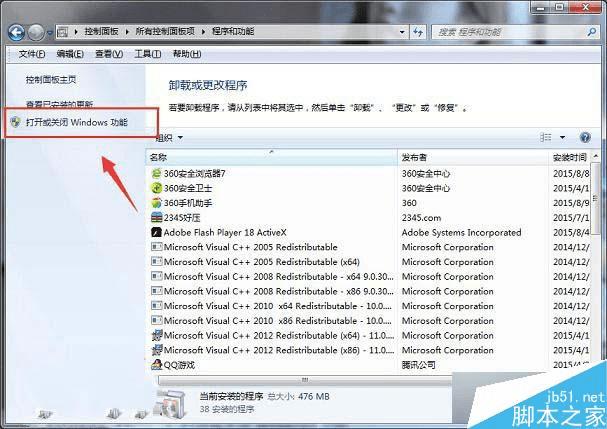Select the 360手机助手 program name
This screenshot has width=607, height=429.
pyautogui.click(x=188, y=203)
